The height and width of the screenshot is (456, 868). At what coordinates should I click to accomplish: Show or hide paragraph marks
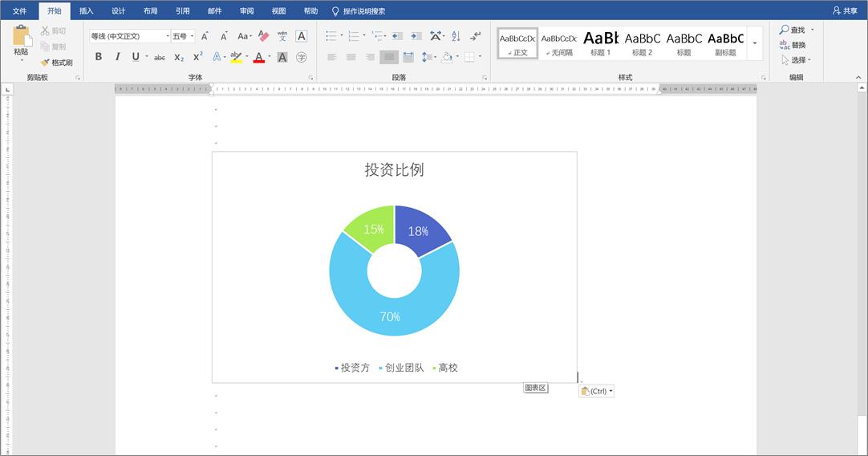[x=476, y=36]
